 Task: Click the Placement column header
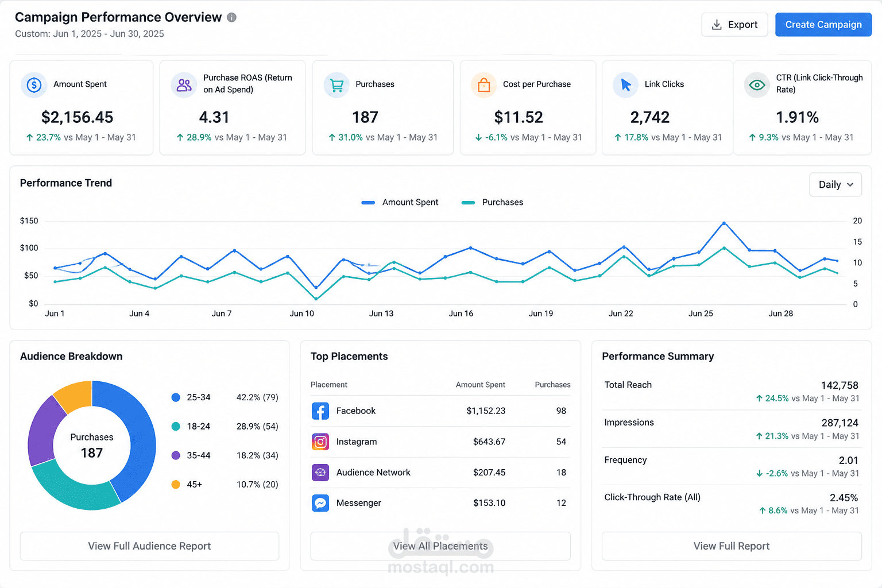click(x=329, y=385)
